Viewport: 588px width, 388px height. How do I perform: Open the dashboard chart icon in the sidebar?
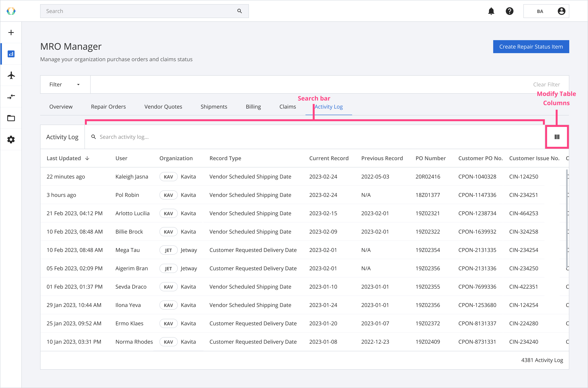pyautogui.click(x=11, y=54)
